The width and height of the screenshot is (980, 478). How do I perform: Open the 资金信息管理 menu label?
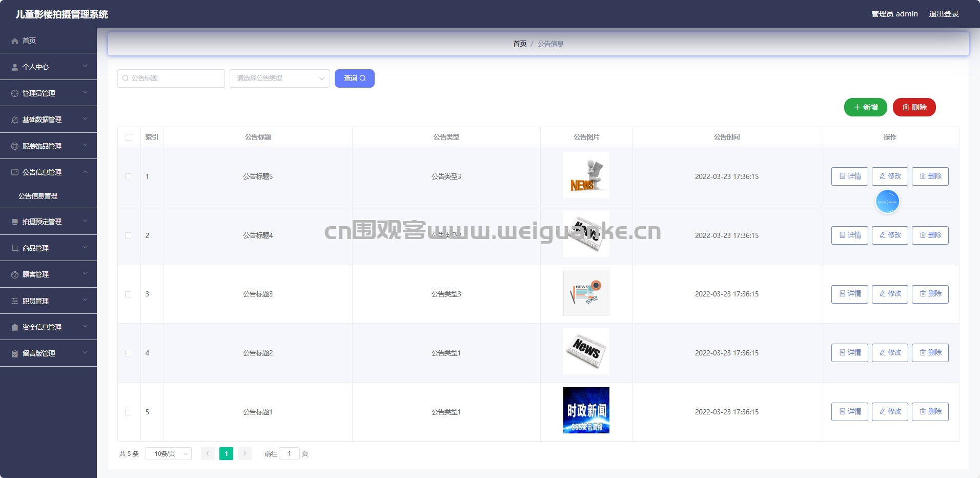[x=42, y=327]
